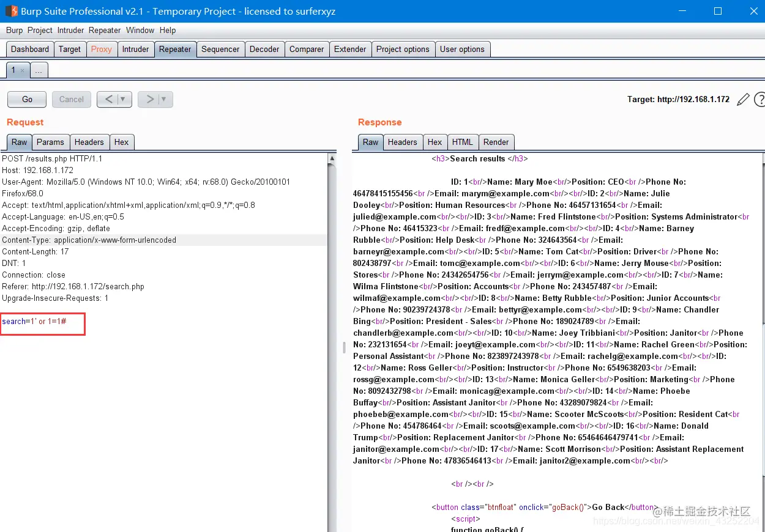Select the Request Params tab

(50, 142)
